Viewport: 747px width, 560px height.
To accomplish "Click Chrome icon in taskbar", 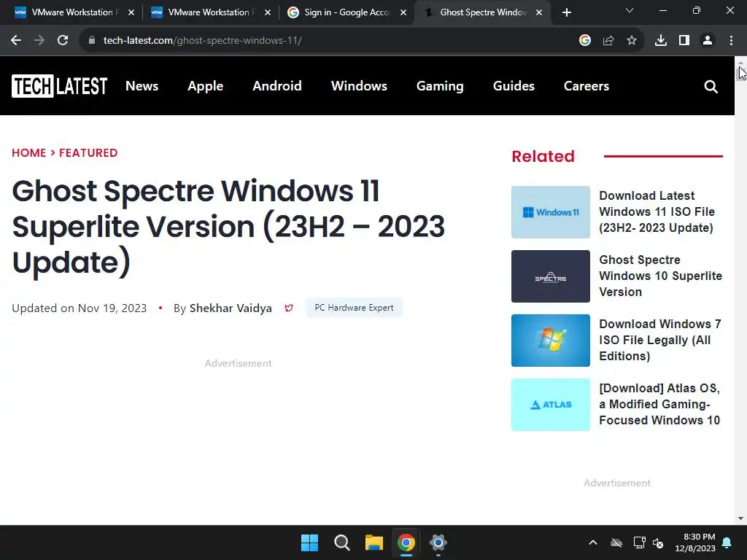I will pos(406,542).
